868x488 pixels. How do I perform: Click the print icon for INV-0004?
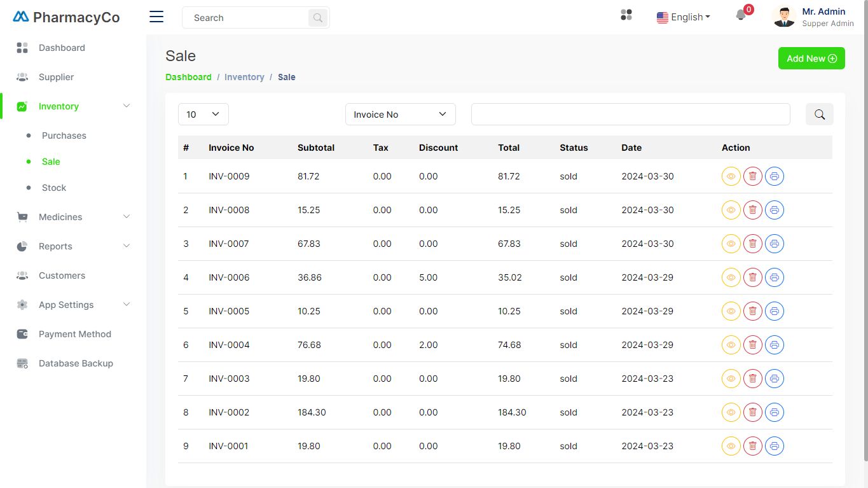(774, 345)
